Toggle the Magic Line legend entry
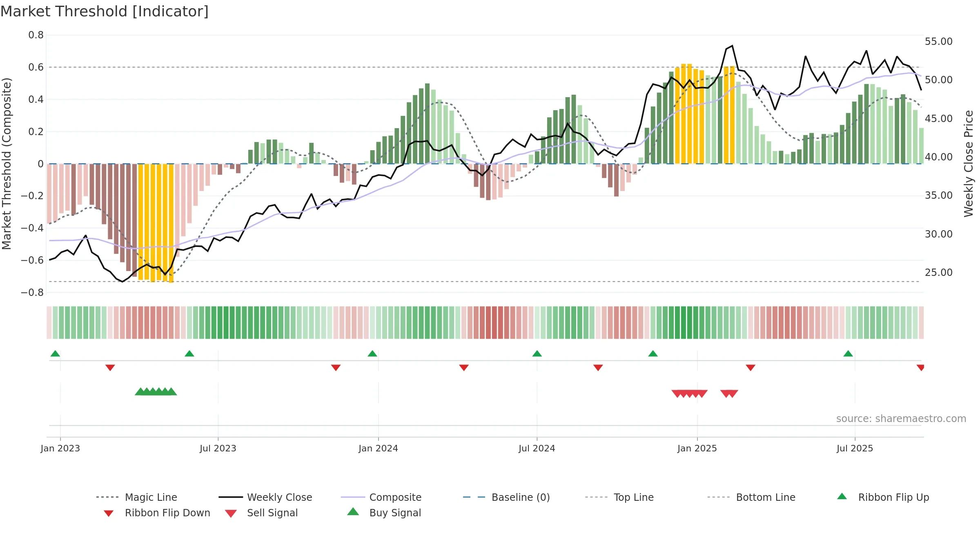This screenshot has width=980, height=551. point(137,497)
